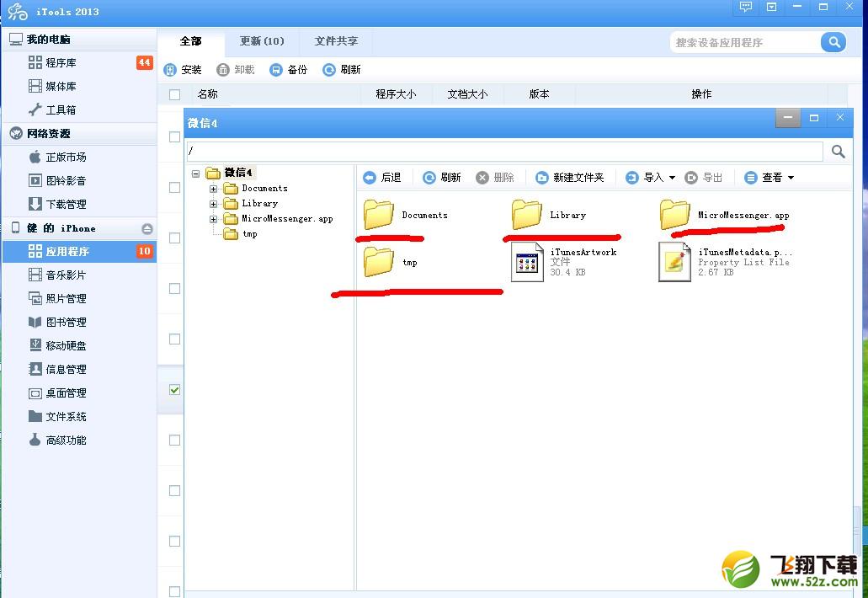Open 正版市场 app market
This screenshot has width=868, height=598.
click(x=79, y=158)
